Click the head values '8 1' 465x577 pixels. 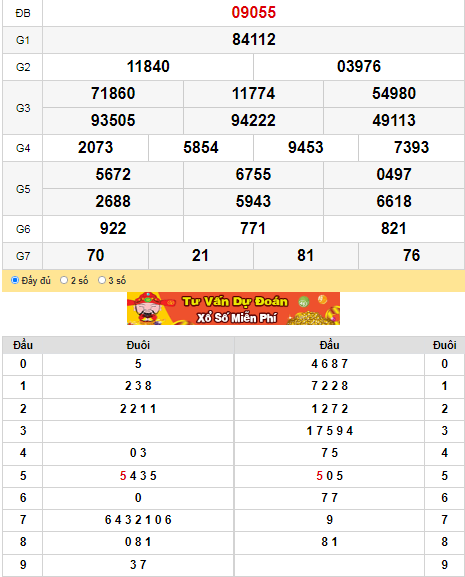(x=330, y=542)
